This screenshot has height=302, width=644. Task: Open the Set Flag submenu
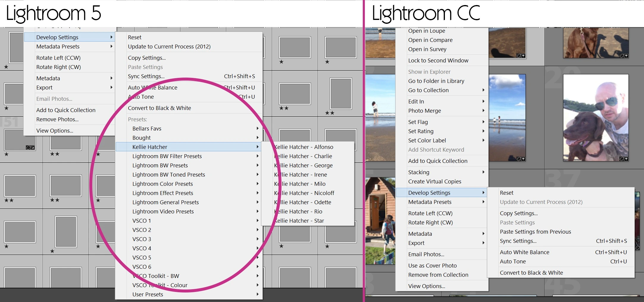[x=442, y=122]
